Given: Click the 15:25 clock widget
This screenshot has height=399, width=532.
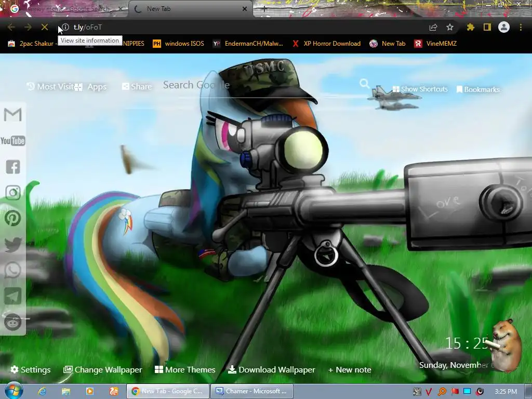Looking at the screenshot, I should point(467,343).
